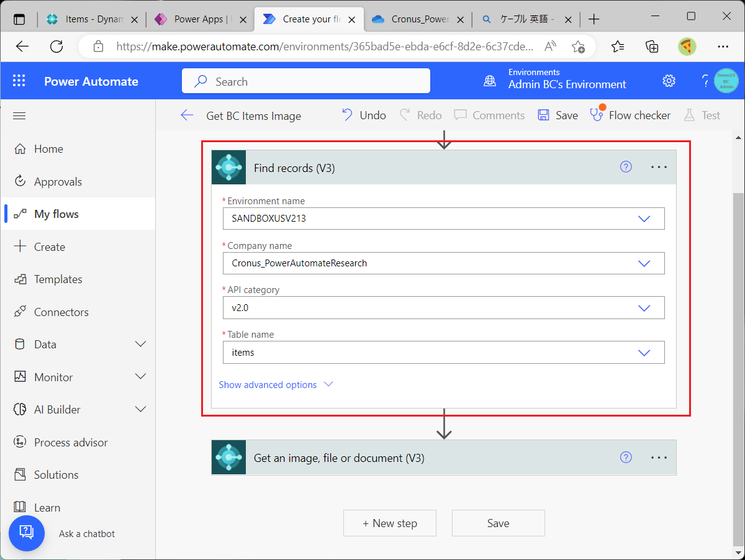This screenshot has width=745, height=560.
Task: Expand the Company name dropdown
Action: click(x=644, y=263)
